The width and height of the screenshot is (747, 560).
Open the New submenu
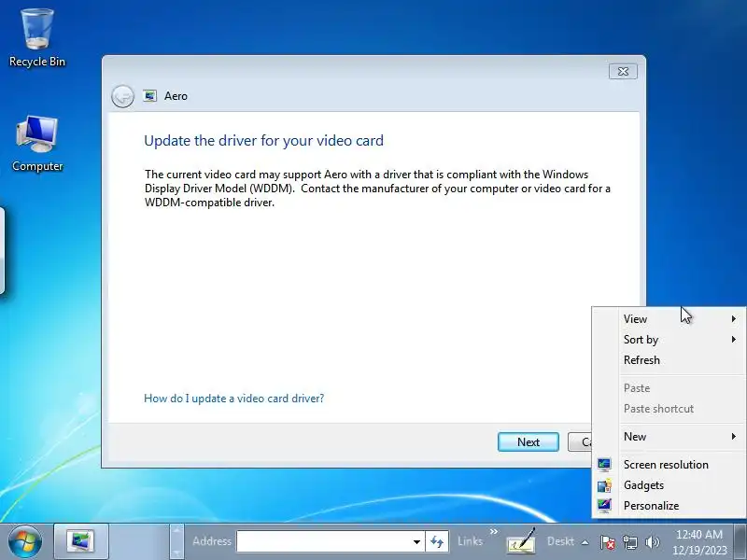[x=669, y=437]
